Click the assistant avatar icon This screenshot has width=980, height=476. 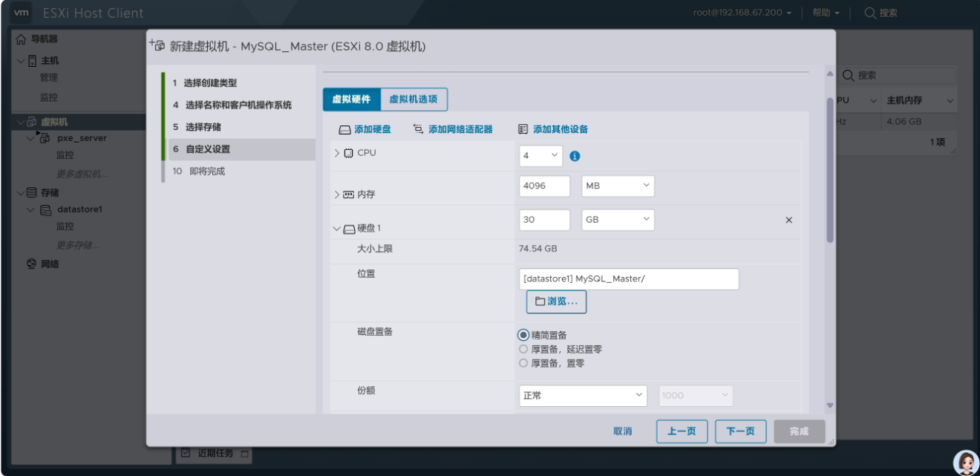click(965, 463)
